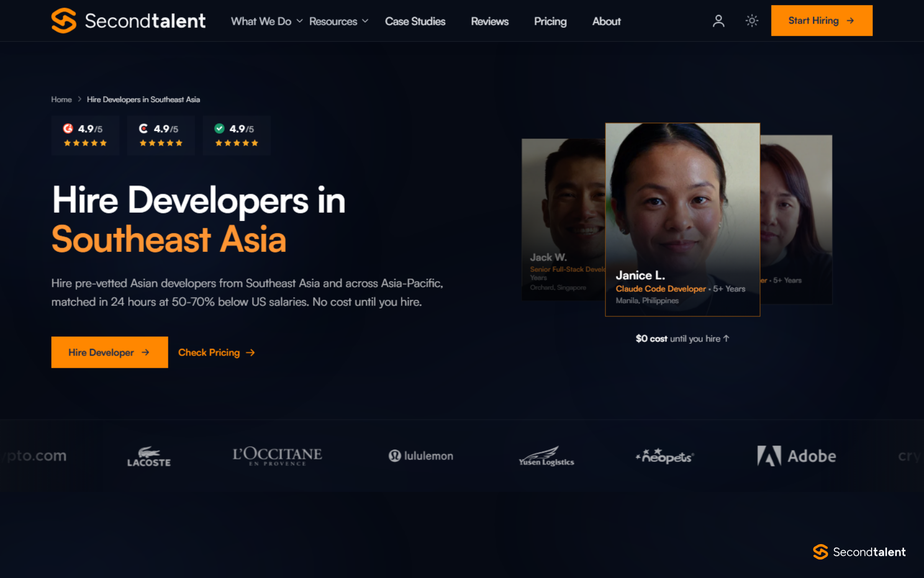Click the Hire Developer button
The width and height of the screenshot is (924, 578).
click(109, 352)
